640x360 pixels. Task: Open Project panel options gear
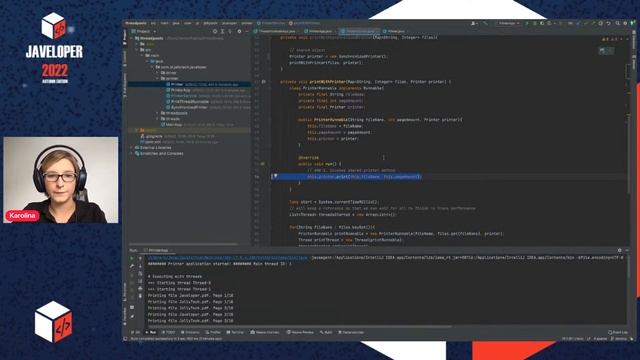[x=239, y=31]
